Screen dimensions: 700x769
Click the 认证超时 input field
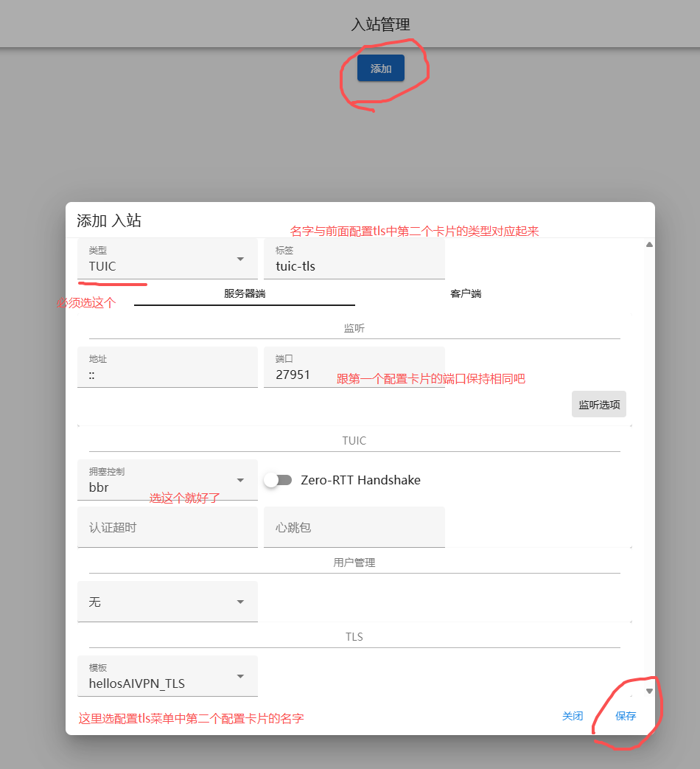pyautogui.click(x=167, y=527)
